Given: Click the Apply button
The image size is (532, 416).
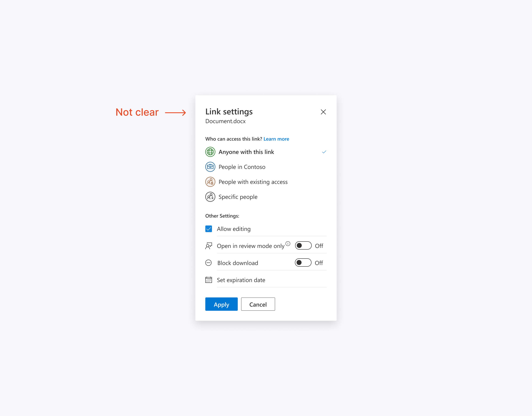Looking at the screenshot, I should (221, 304).
